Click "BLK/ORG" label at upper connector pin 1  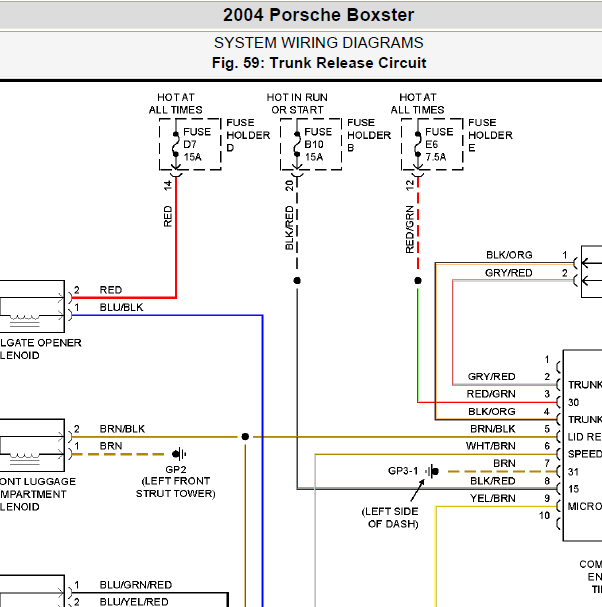pyautogui.click(x=509, y=255)
